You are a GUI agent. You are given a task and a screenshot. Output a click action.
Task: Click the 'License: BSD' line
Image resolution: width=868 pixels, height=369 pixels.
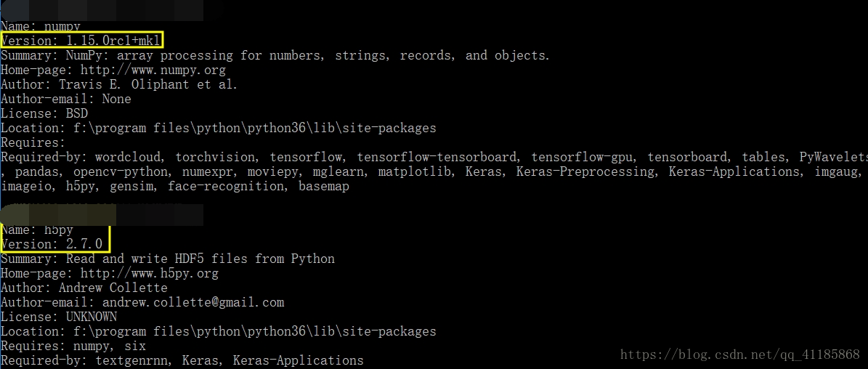44,113
